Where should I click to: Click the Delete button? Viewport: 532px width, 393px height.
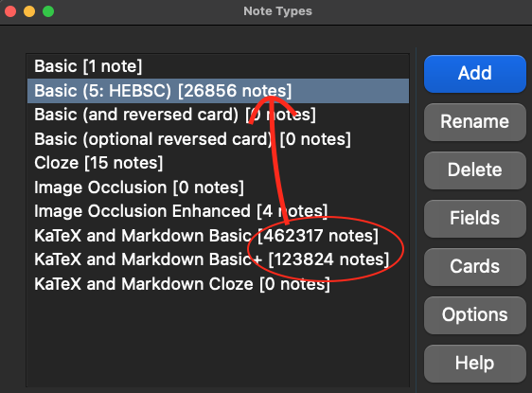click(x=475, y=170)
